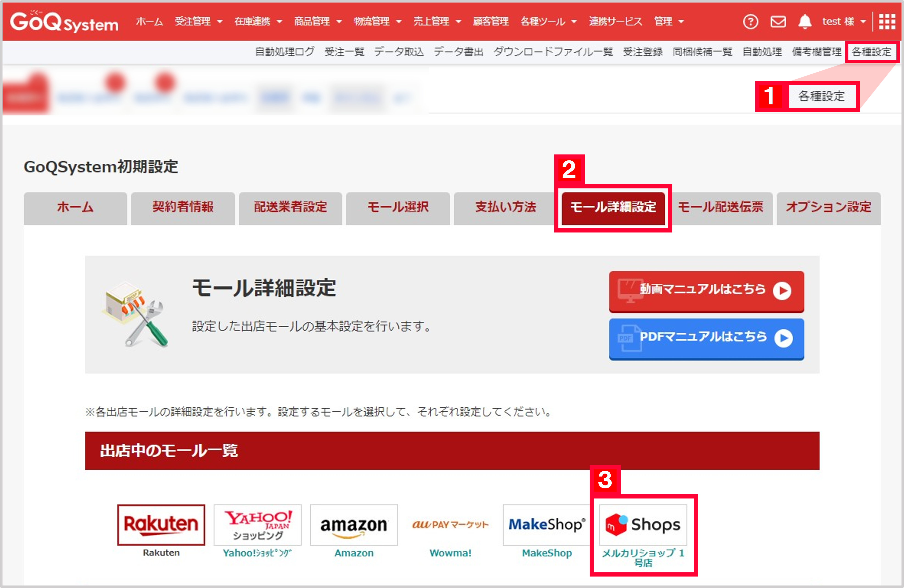Viewport: 904px width, 588px height.
Task: Open the mail inbox icon
Action: point(778,22)
